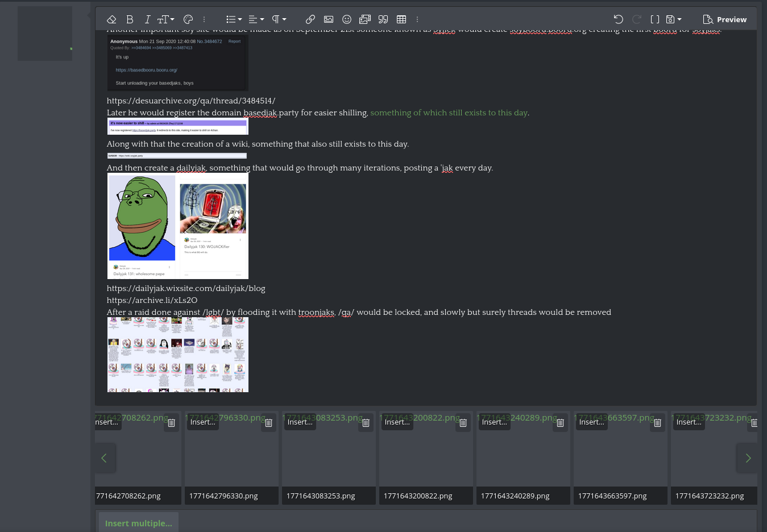Toggle italic formatting
Image resolution: width=767 pixels, height=532 pixels.
[x=147, y=19]
